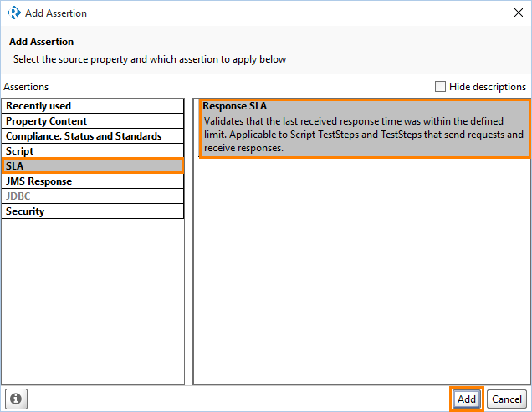Screen dimensions: 532x412
Task: Cancel the Add Assertion dialog
Action: pyautogui.click(x=507, y=399)
